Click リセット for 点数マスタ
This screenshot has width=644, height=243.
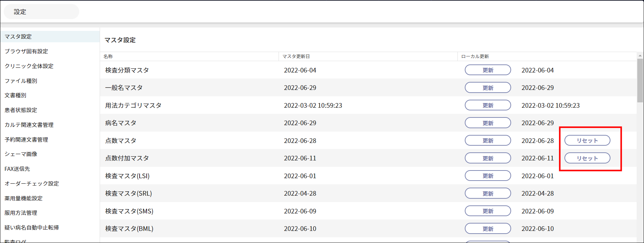coord(587,141)
